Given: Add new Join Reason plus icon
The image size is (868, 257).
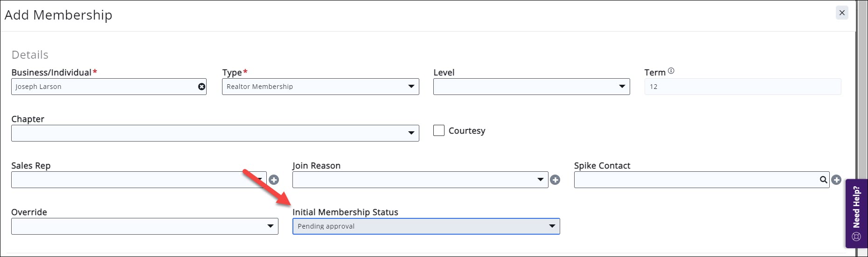Looking at the screenshot, I should coord(555,180).
